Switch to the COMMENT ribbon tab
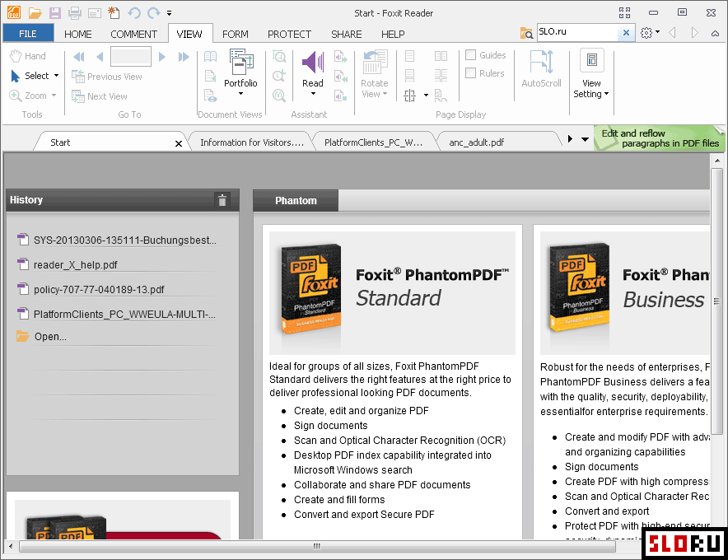 click(x=133, y=34)
